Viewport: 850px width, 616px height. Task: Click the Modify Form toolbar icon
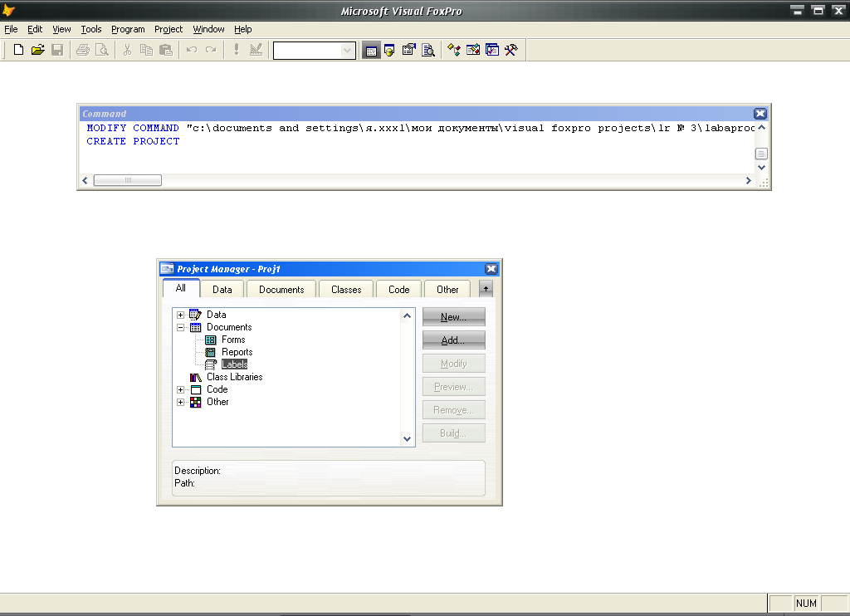point(256,50)
